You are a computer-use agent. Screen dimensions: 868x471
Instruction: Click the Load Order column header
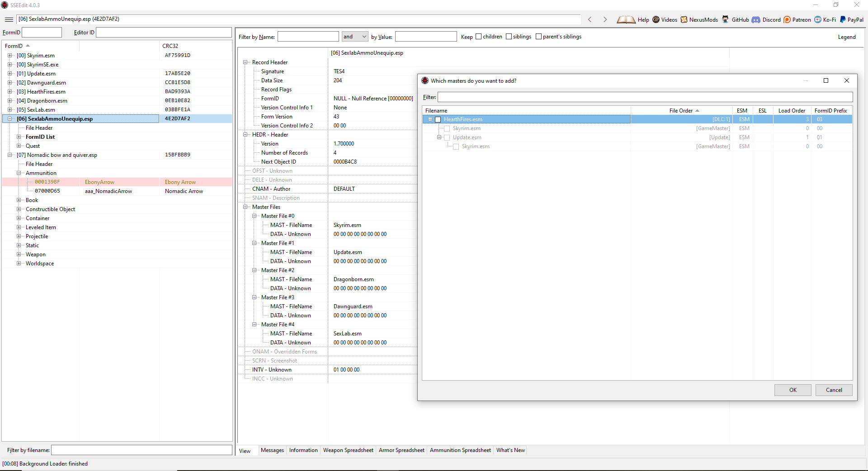792,111
